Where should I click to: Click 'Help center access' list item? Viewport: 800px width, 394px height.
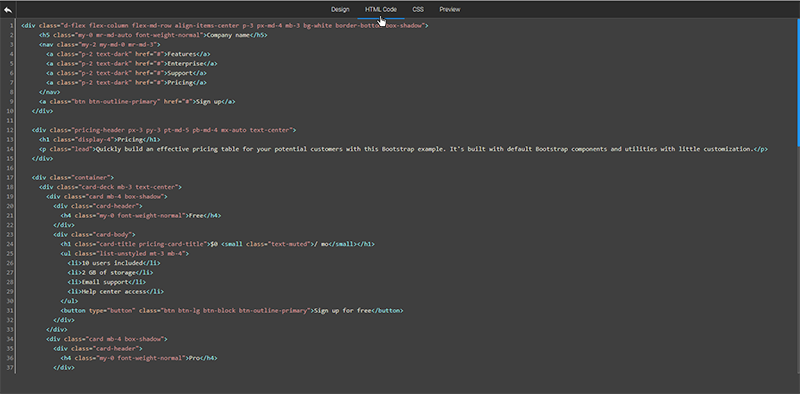tap(115, 291)
